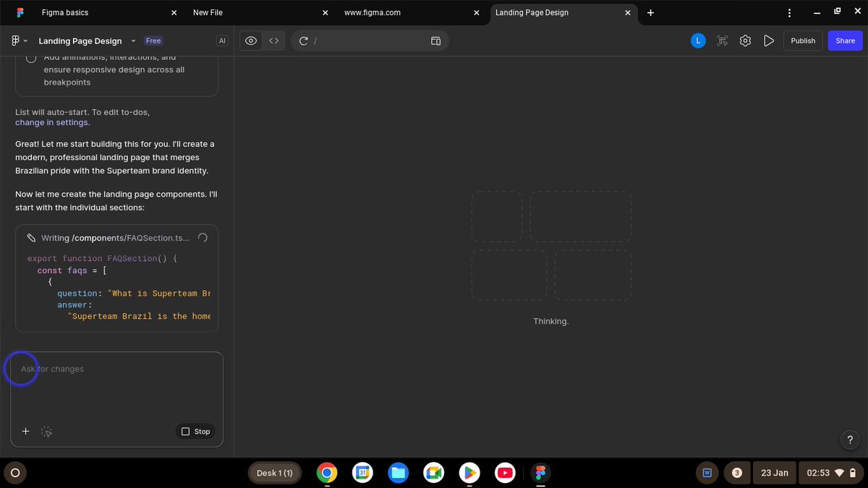Viewport: 868px width, 488px height.
Task: Open Google Calendar from the shelf
Action: pyautogui.click(x=362, y=473)
